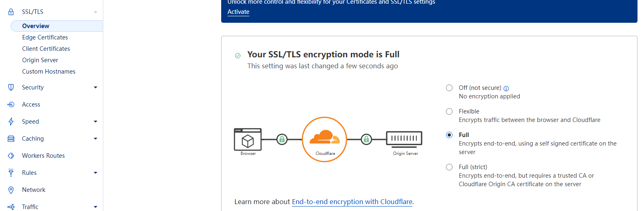Click the Access icon in sidebar
This screenshot has width=644, height=211.
coord(11,104)
